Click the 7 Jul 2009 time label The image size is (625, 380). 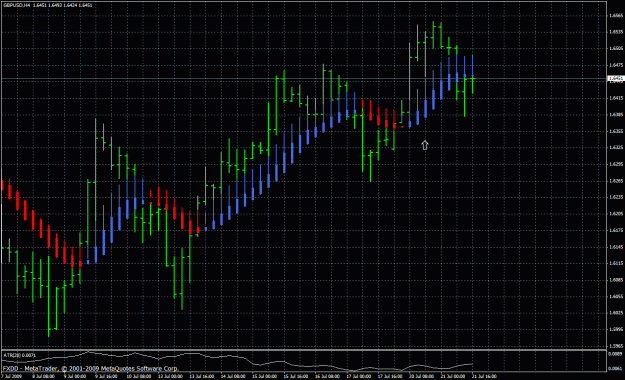(12, 376)
